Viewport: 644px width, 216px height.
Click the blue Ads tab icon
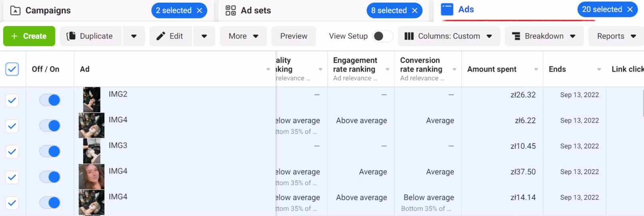tap(447, 9)
